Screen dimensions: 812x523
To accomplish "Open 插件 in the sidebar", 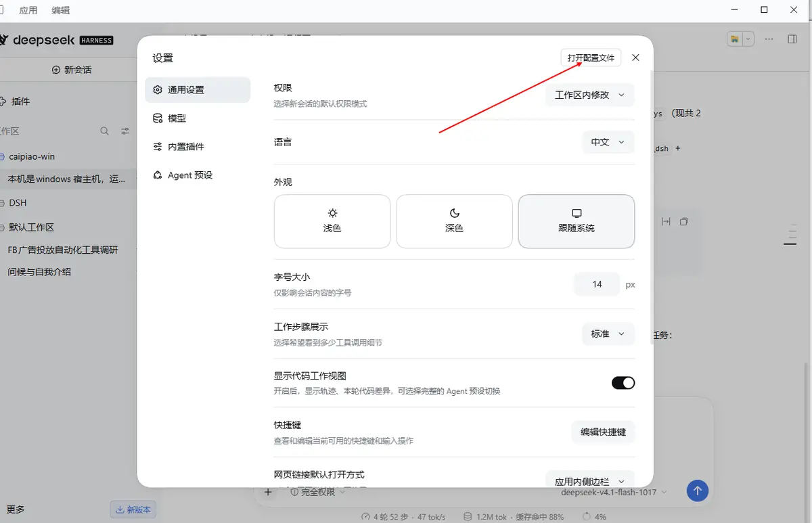I will 21,101.
